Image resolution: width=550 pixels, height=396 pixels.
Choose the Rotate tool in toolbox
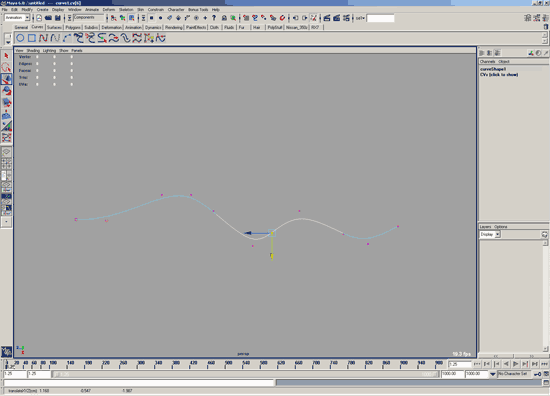(6, 91)
